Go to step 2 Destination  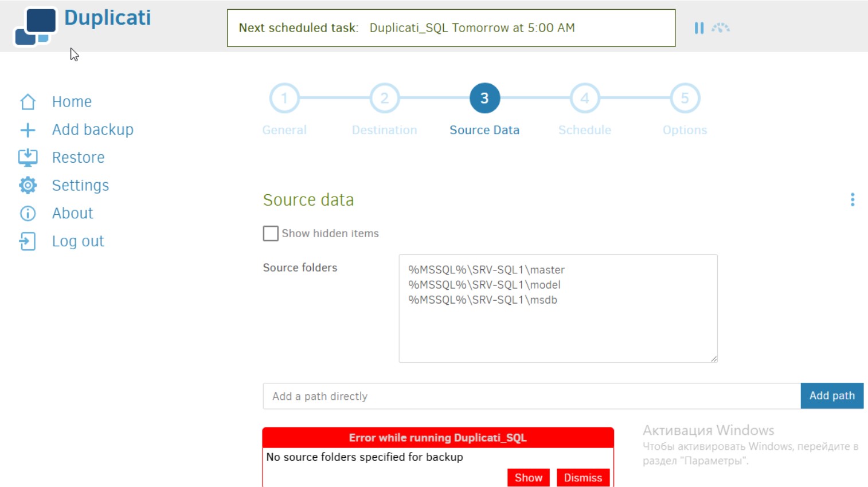coord(384,99)
